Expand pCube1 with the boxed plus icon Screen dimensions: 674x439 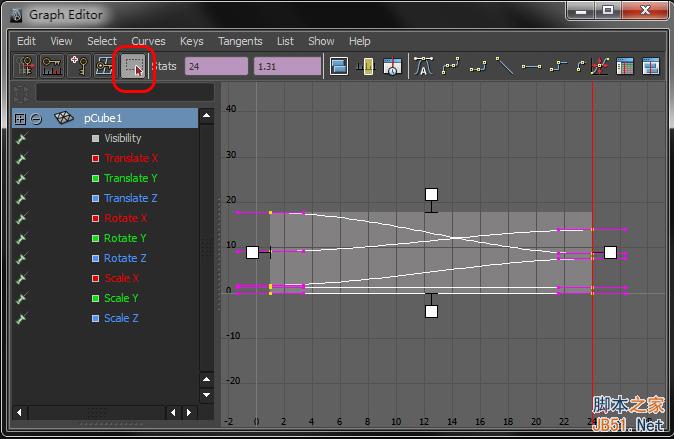(x=20, y=119)
